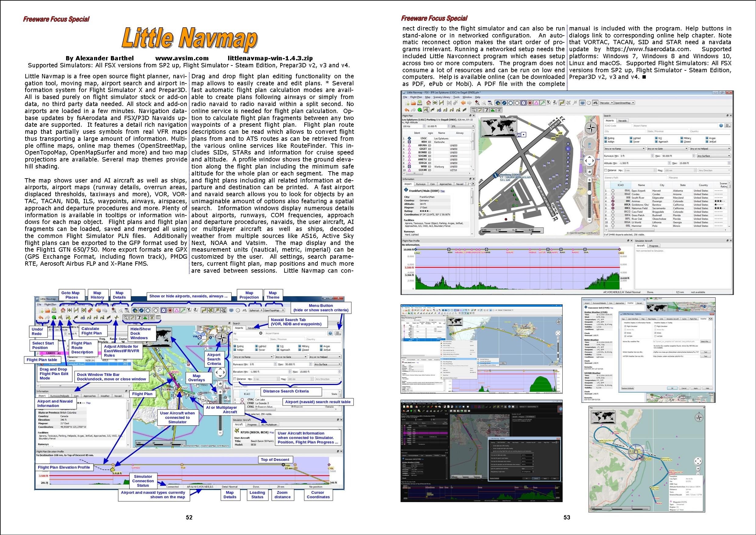Toggle Flight Plan Edit Mode in Les Eplatures window
Screen dimensions: 756x535
(426, 110)
